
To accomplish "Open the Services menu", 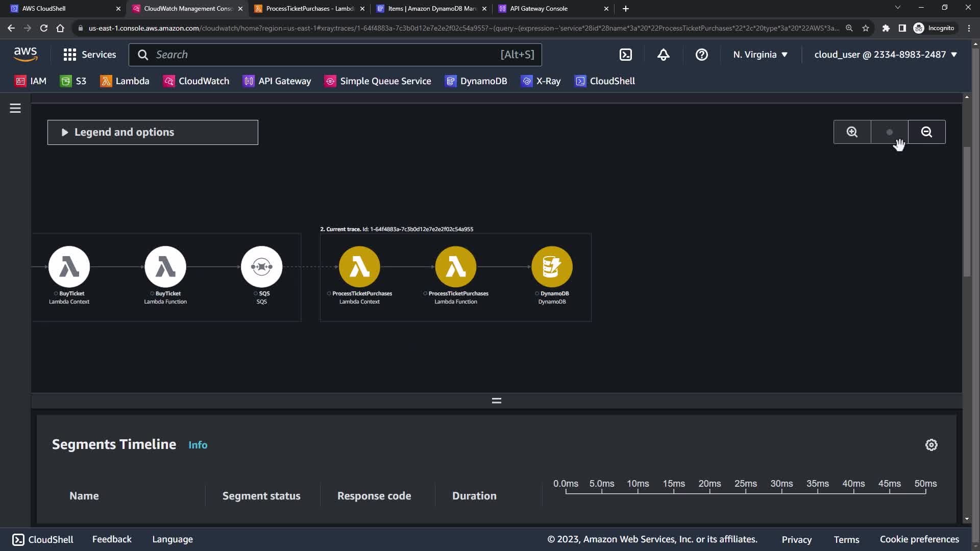I will pos(90,55).
